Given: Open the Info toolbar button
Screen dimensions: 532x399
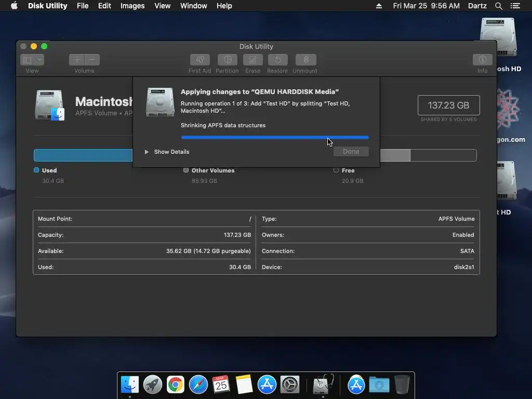Looking at the screenshot, I should coord(483,60).
